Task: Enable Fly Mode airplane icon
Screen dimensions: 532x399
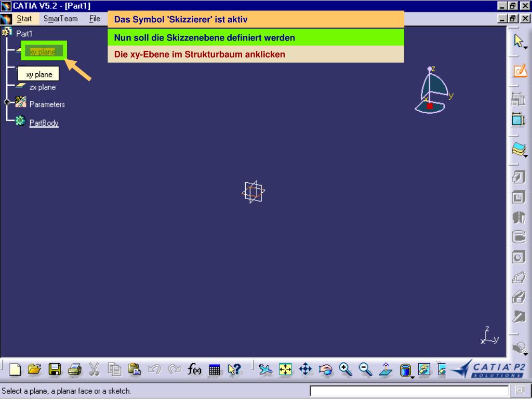Action: (x=265, y=369)
